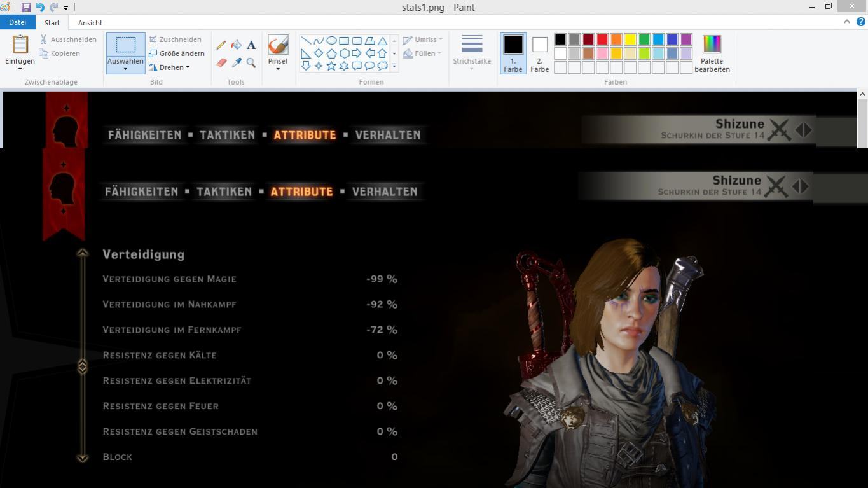
Task: Choose the Hexagon shape
Action: pos(344,53)
